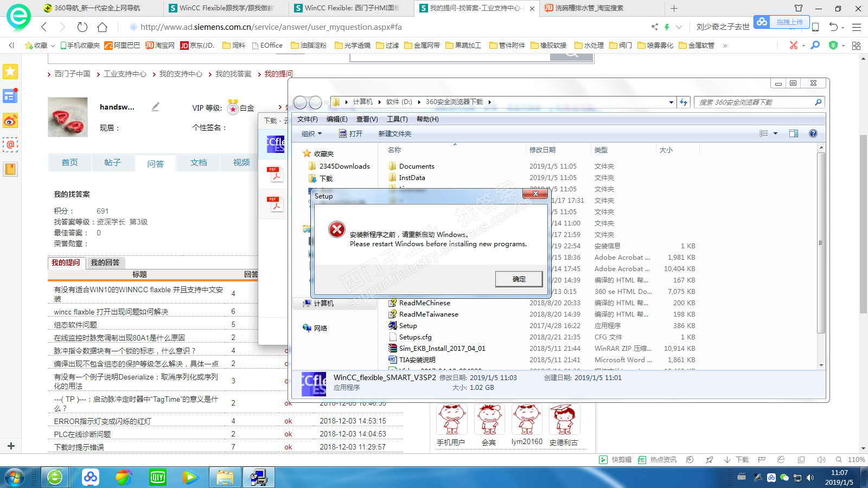The height and width of the screenshot is (488, 868).
Task: Click the taskbar volume speaker icon
Action: (810, 478)
